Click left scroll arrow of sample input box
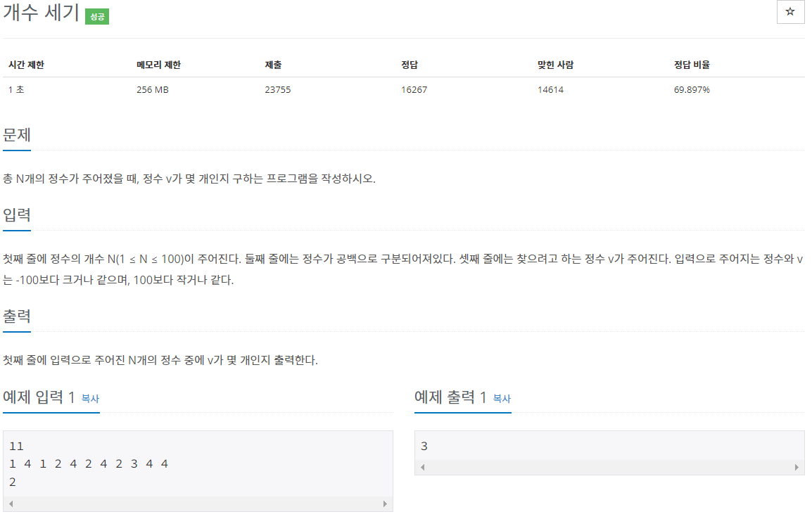The width and height of the screenshot is (812, 519). (11, 504)
